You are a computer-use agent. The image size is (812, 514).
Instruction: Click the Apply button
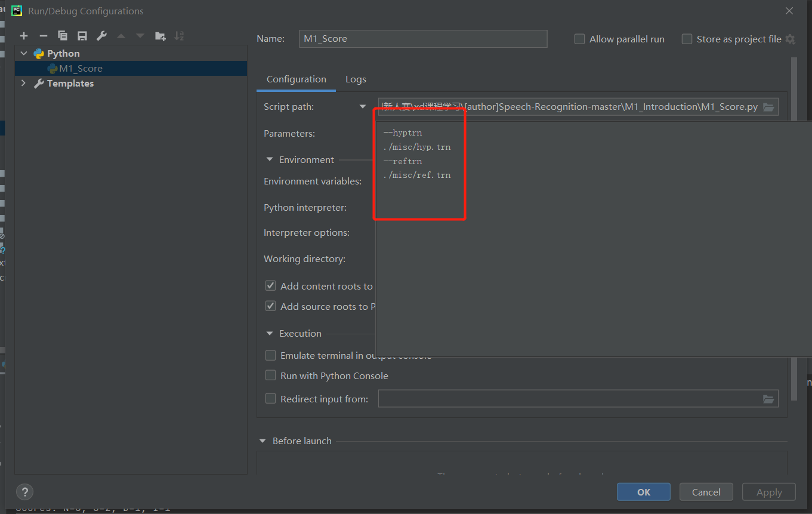pyautogui.click(x=769, y=492)
